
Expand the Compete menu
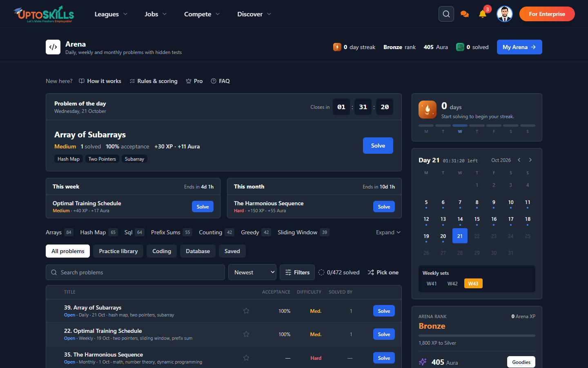click(202, 14)
